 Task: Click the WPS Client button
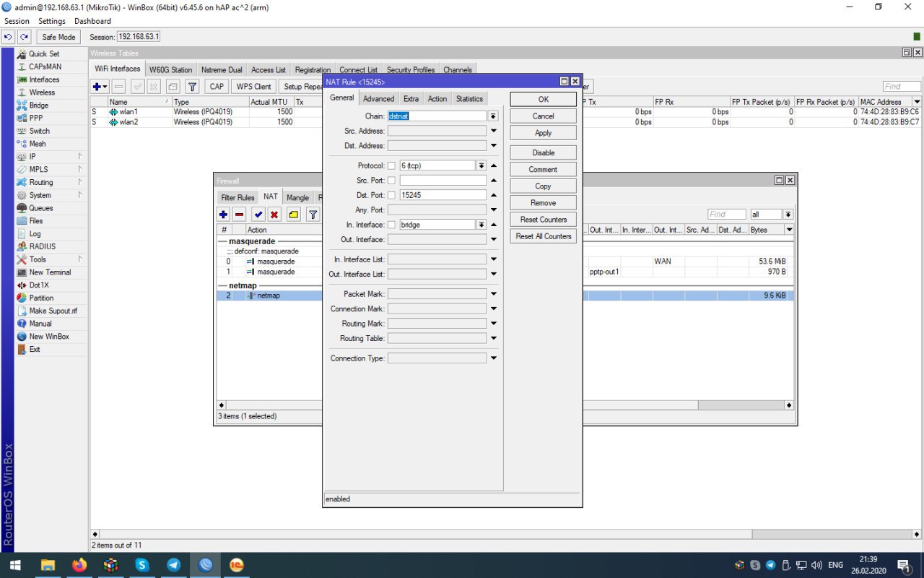pos(253,87)
